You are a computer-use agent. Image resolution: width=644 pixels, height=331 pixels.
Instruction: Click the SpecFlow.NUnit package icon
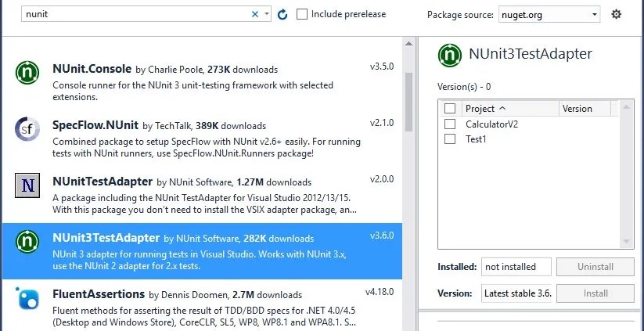pyautogui.click(x=27, y=128)
